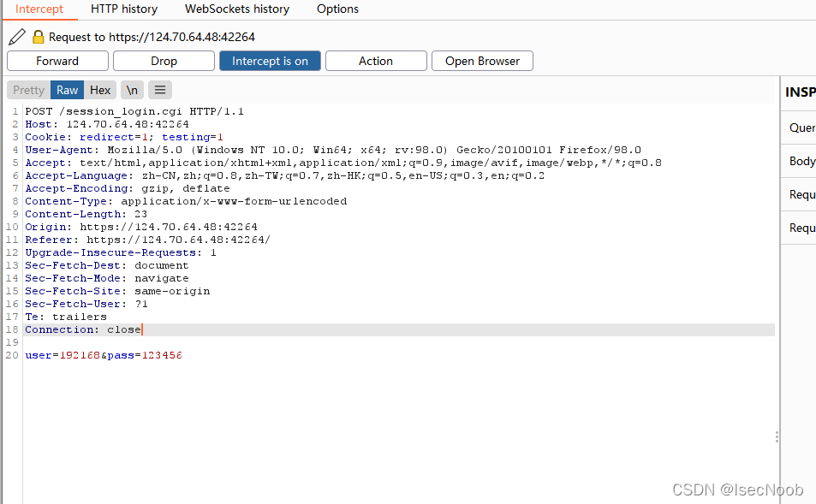This screenshot has width=816, height=504.
Task: Click the Accept-Encoding header line
Action: tap(128, 188)
